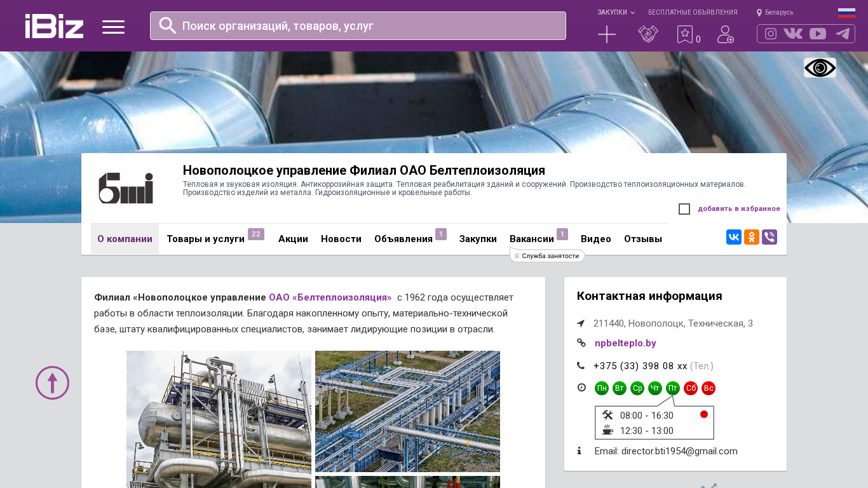The image size is (868, 488).
Task: Click the red closed status indicator
Action: [704, 414]
